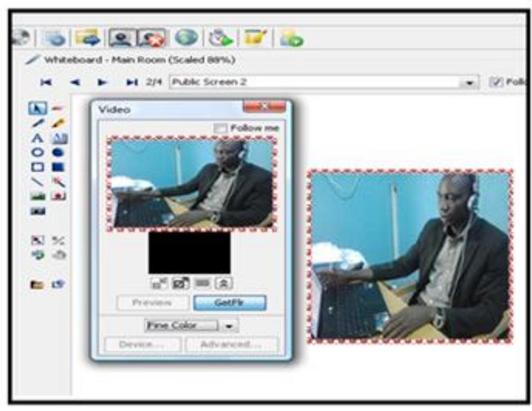Click the Whiteboard - Main Room title text
Image resolution: width=532 pixels, height=411 pixels.
[140, 60]
